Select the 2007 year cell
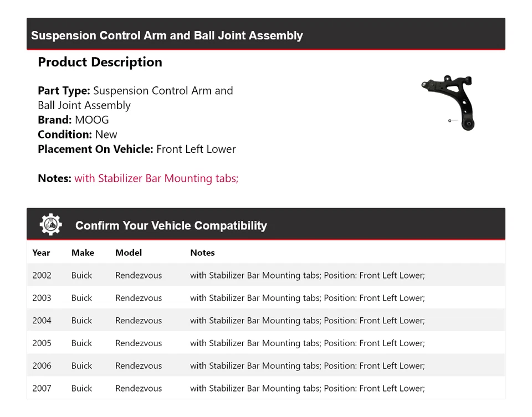 [42, 389]
